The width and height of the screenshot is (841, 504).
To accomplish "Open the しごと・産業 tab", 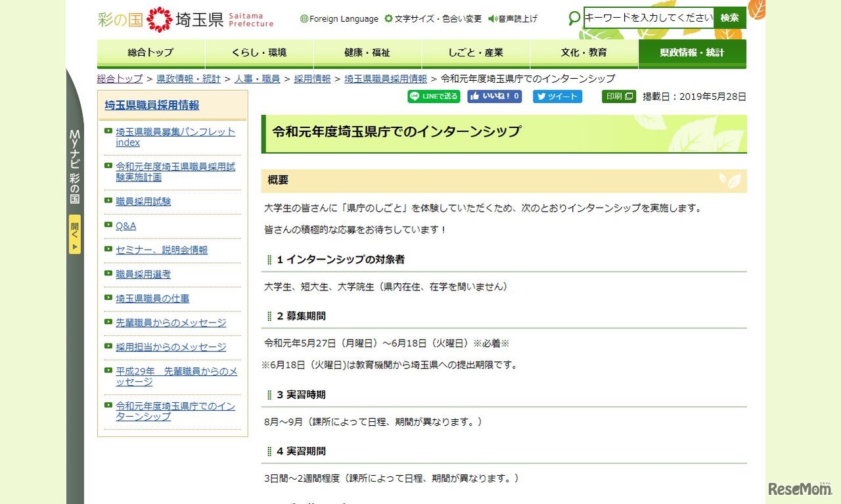I will tap(476, 53).
